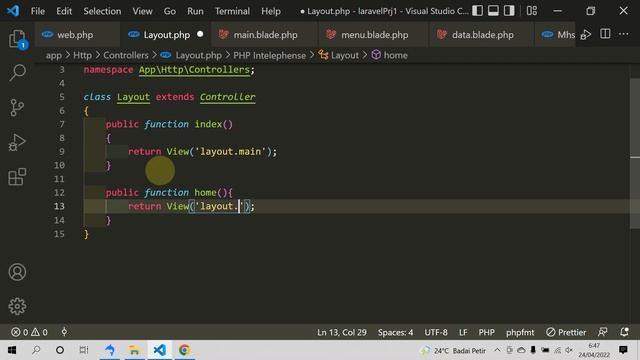The height and width of the screenshot is (360, 640).
Task: Click the VS Code logo icon
Action: [x=13, y=11]
